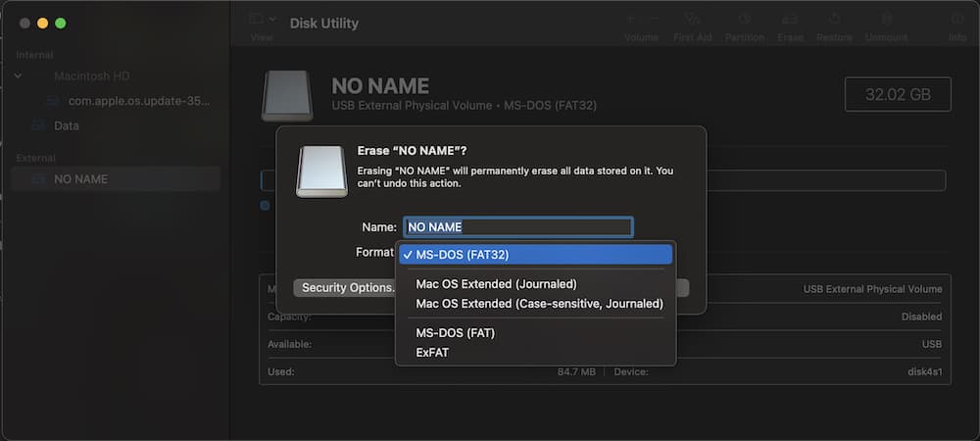
Task: Click the Restore toolbar icon
Action: (834, 19)
